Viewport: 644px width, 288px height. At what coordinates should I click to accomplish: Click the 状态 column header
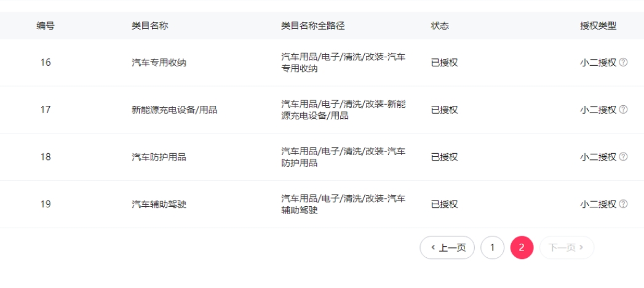click(x=440, y=26)
